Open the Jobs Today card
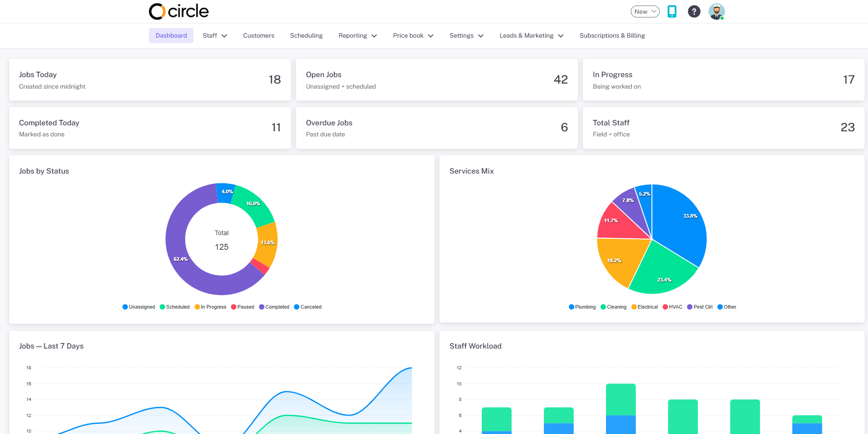The image size is (868, 434). click(x=150, y=79)
